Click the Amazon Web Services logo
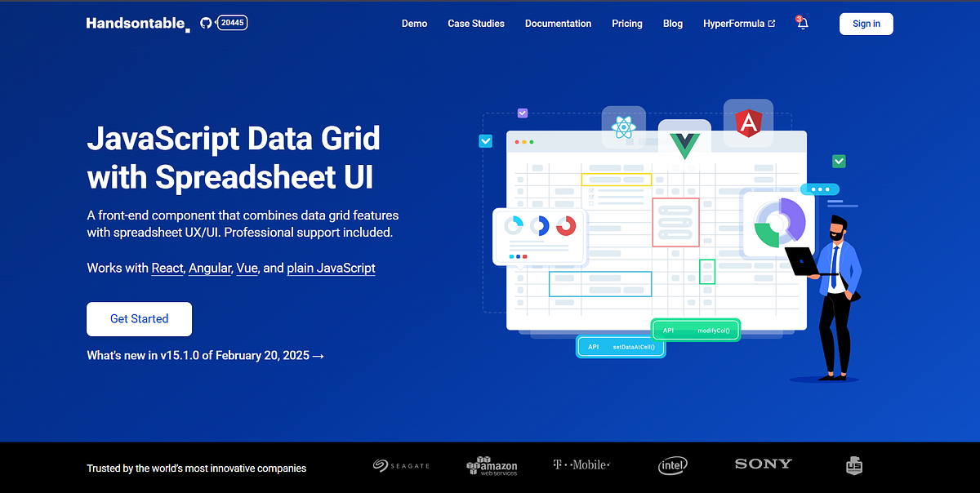The image size is (980, 493). 492,466
